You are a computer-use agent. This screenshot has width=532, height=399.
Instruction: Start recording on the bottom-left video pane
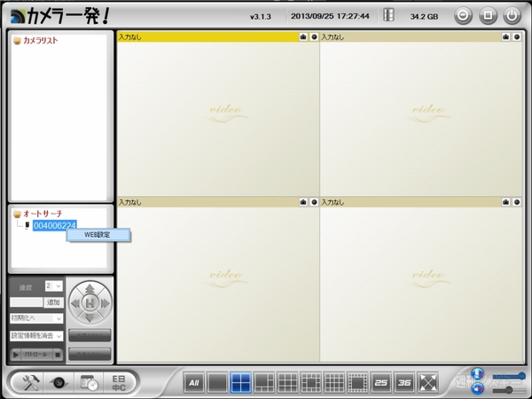click(314, 202)
